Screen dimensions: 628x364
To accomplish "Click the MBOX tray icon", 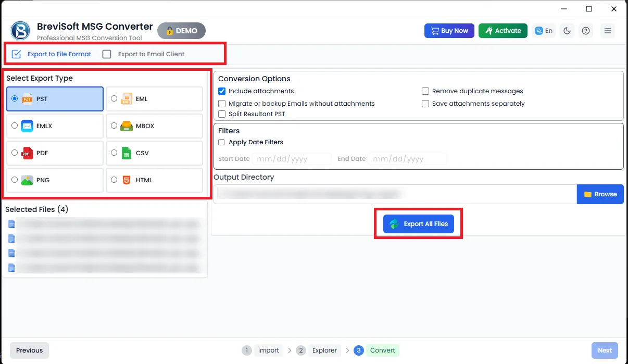I will pos(127,126).
